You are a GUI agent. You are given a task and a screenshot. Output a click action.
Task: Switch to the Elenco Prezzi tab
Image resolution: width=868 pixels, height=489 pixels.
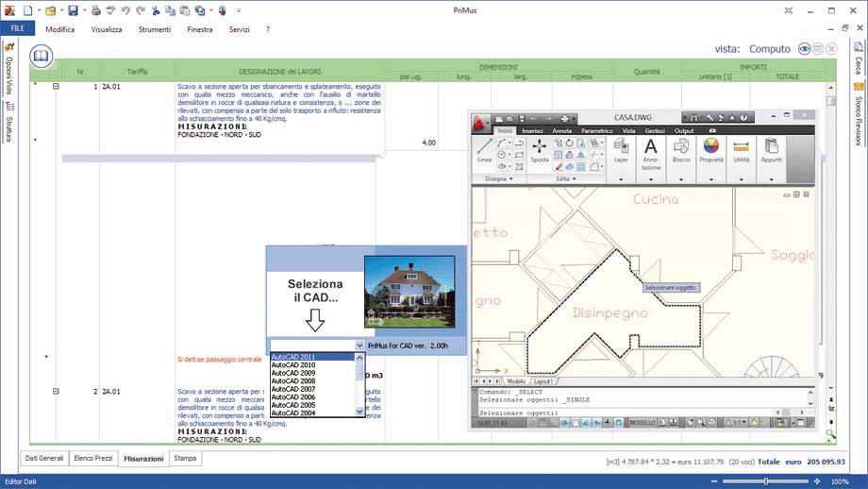tap(93, 458)
